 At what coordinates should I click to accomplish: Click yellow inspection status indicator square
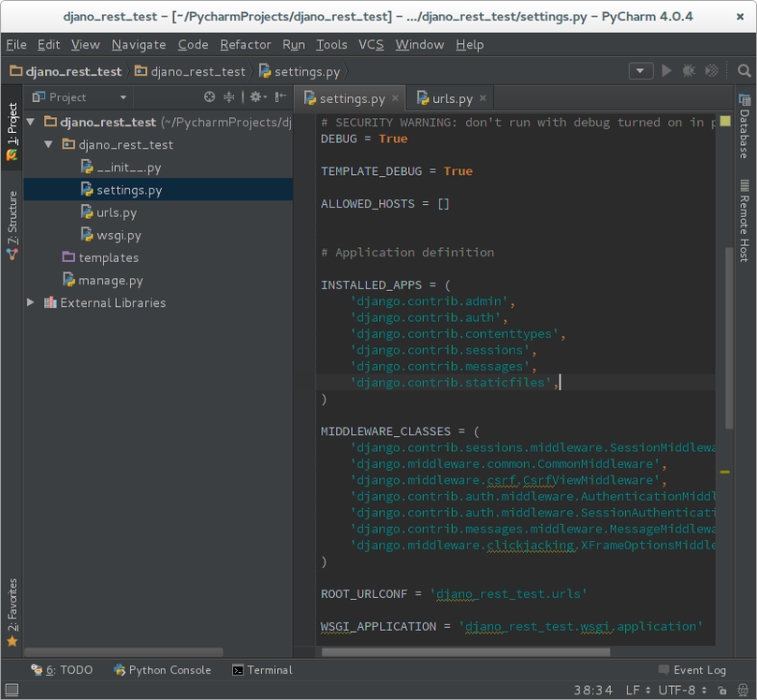coord(725,121)
